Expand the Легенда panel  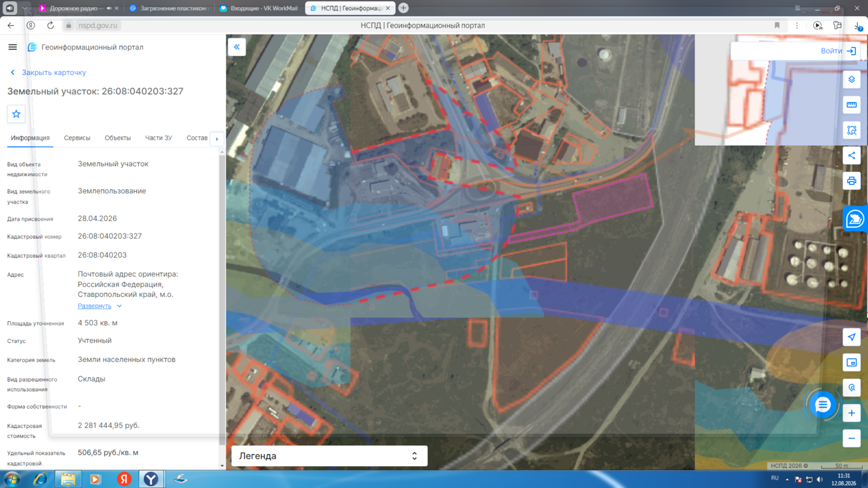point(329,456)
